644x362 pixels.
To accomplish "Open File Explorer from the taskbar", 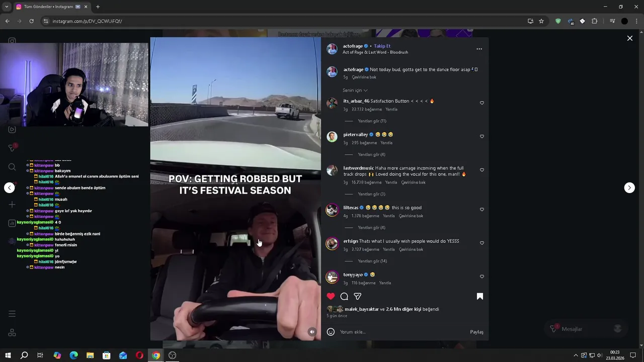I will [90, 355].
